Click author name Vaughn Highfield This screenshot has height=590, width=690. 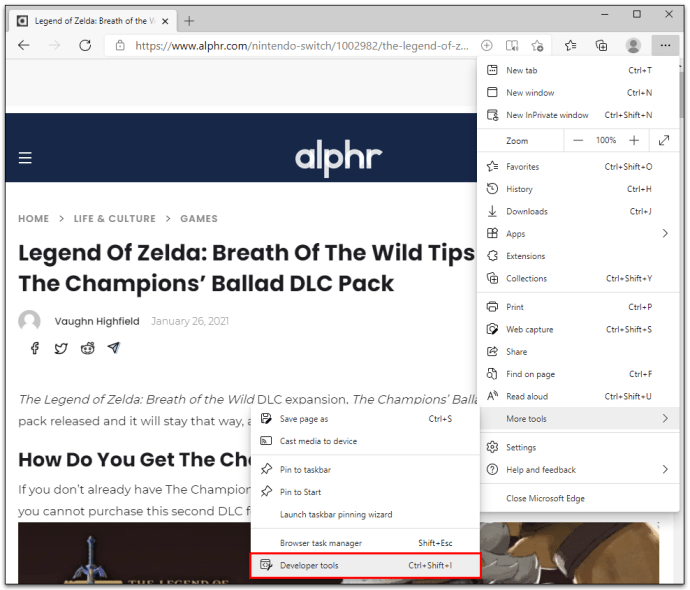(x=97, y=321)
